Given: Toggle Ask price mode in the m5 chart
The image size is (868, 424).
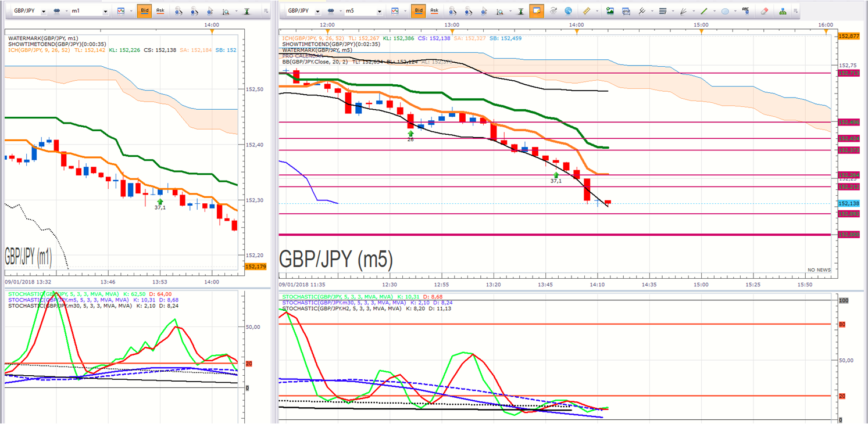Looking at the screenshot, I should point(434,11).
